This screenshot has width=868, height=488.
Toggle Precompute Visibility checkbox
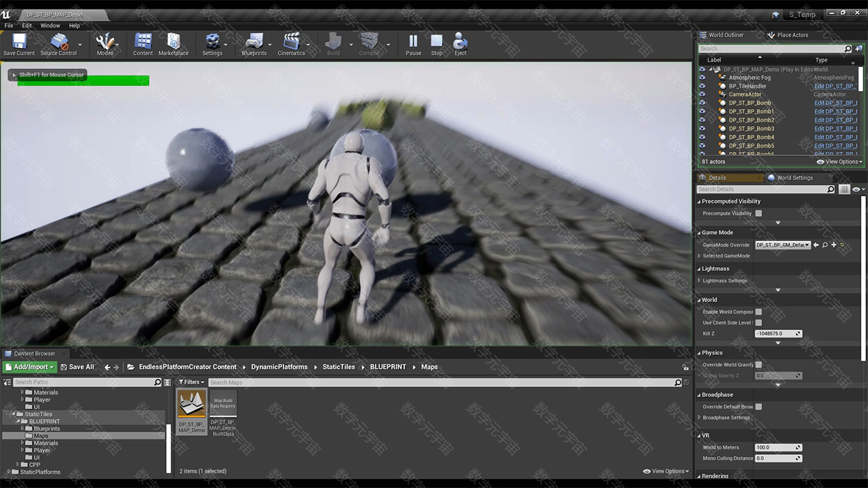(759, 213)
